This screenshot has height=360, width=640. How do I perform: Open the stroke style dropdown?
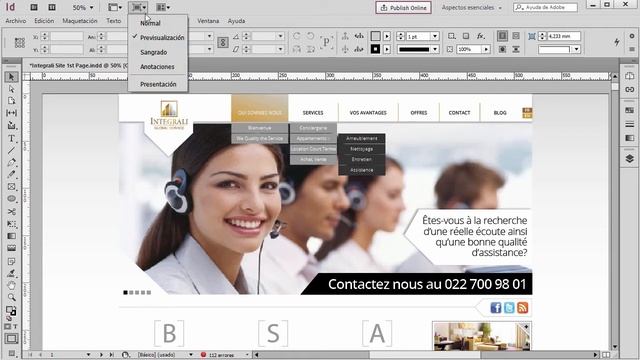[435, 49]
